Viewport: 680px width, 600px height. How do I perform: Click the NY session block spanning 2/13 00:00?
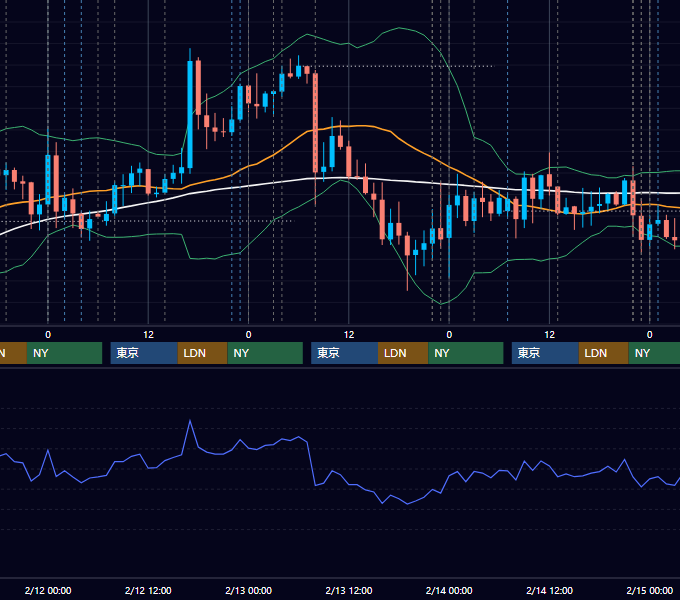tap(265, 353)
